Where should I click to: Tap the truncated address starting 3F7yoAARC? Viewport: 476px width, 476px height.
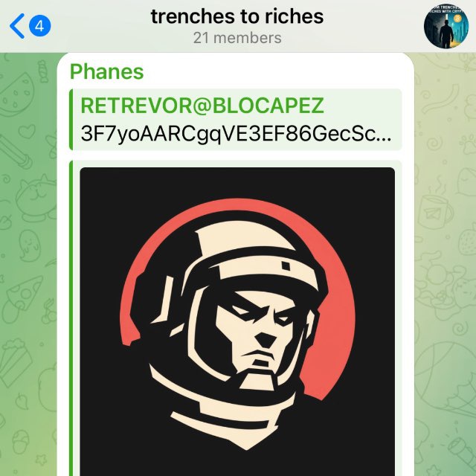pos(236,134)
